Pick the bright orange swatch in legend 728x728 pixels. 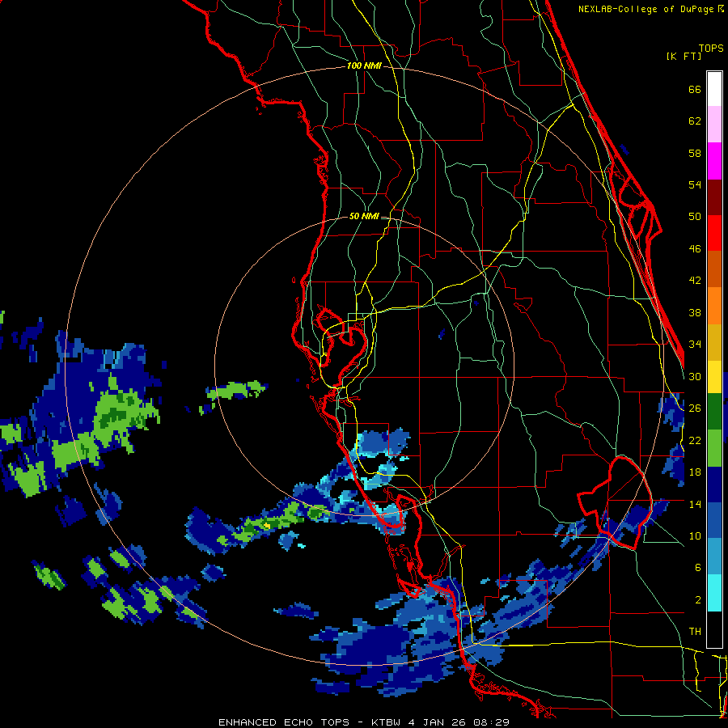714,306
